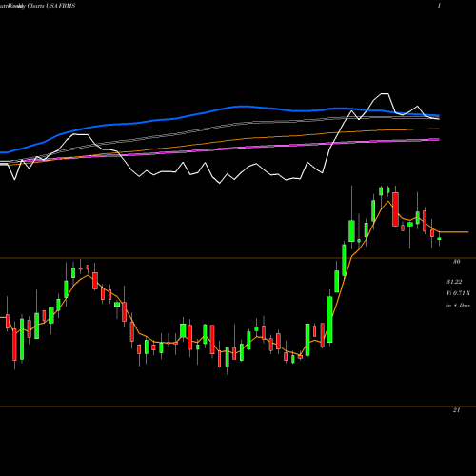Click the '30' price axis label

(x=456, y=262)
